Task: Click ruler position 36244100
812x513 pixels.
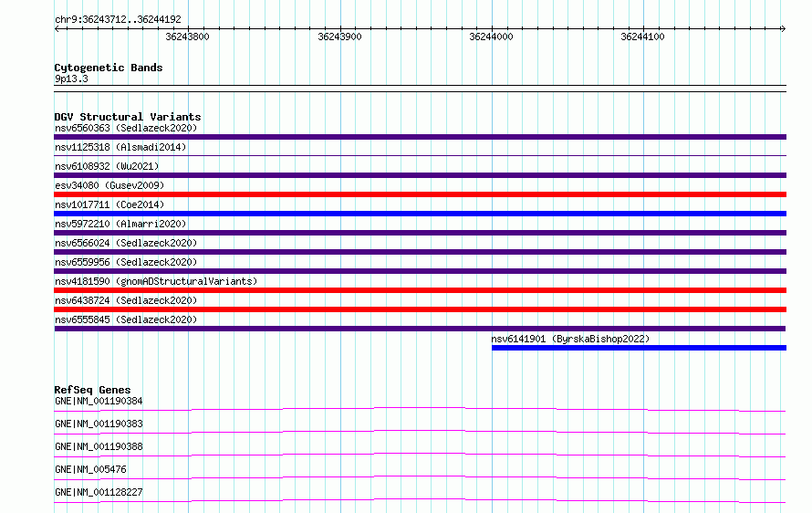Action: click(x=642, y=37)
